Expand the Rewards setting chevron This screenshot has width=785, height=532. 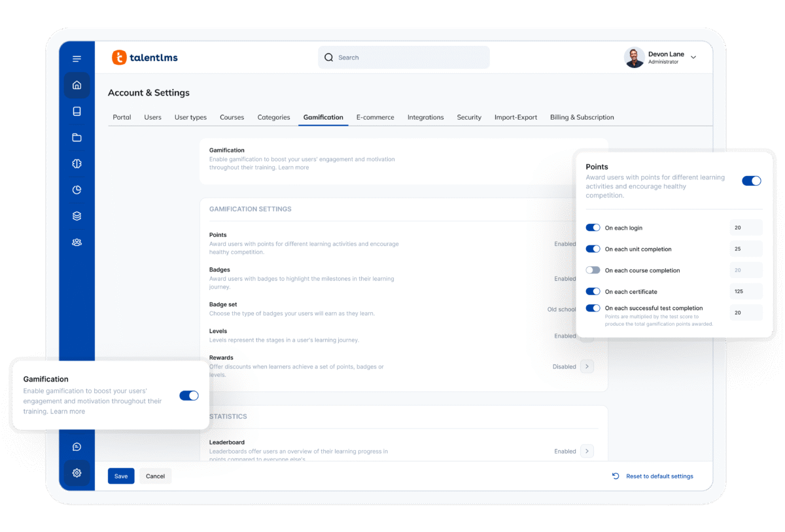[x=587, y=366]
